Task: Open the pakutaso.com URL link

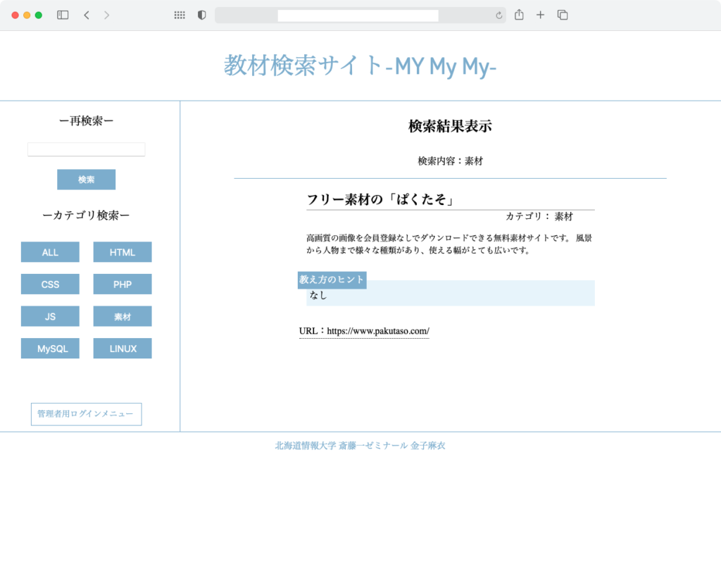Action: [377, 331]
